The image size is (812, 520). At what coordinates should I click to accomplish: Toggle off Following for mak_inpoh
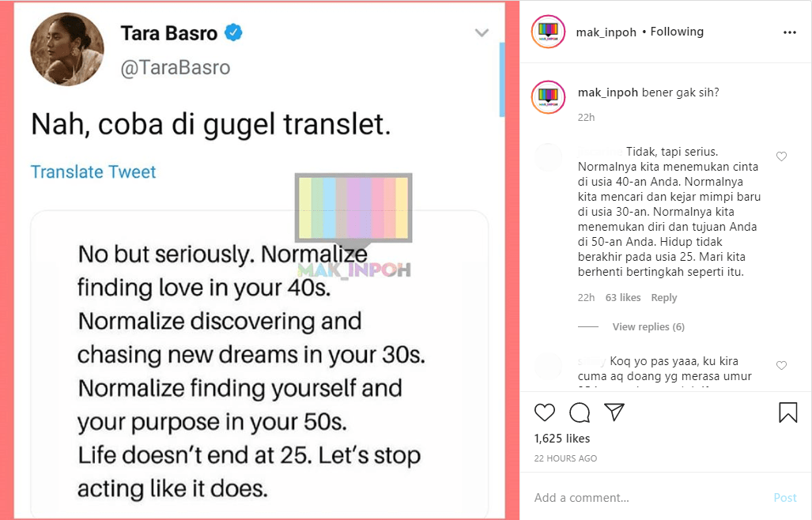[676, 32]
